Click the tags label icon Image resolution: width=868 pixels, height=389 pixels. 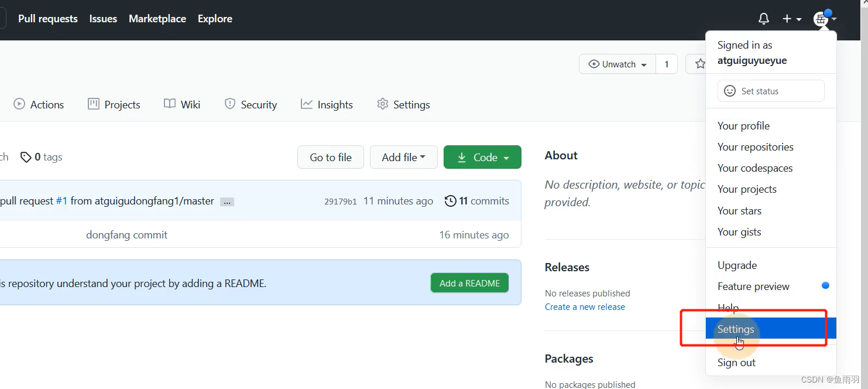(x=26, y=157)
